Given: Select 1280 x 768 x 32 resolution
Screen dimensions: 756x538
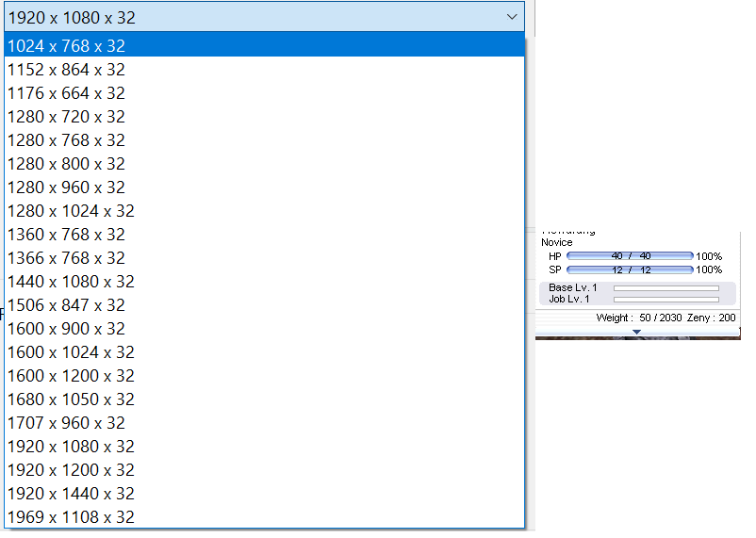Looking at the screenshot, I should [x=264, y=140].
